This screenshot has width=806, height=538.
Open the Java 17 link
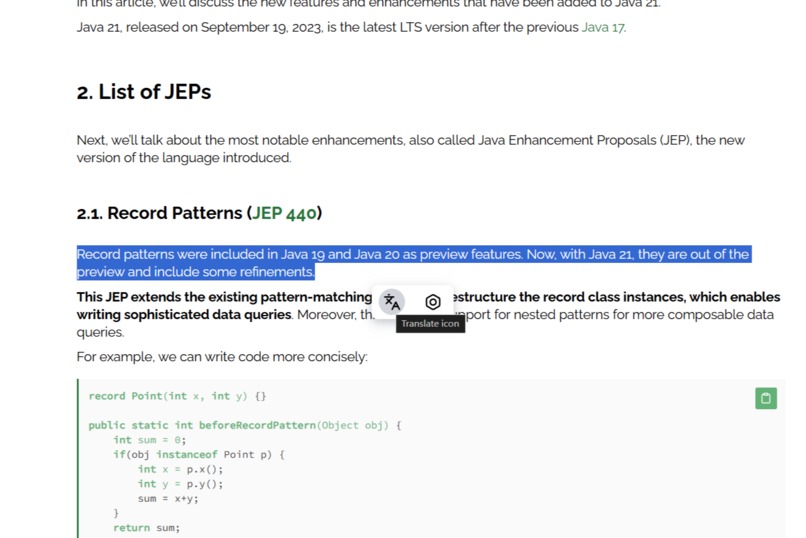(x=603, y=27)
